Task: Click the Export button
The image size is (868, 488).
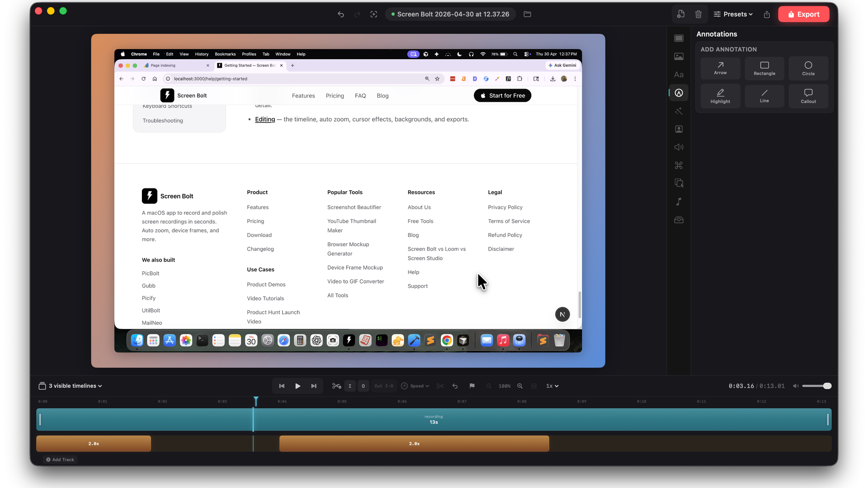Action: pyautogui.click(x=803, y=14)
